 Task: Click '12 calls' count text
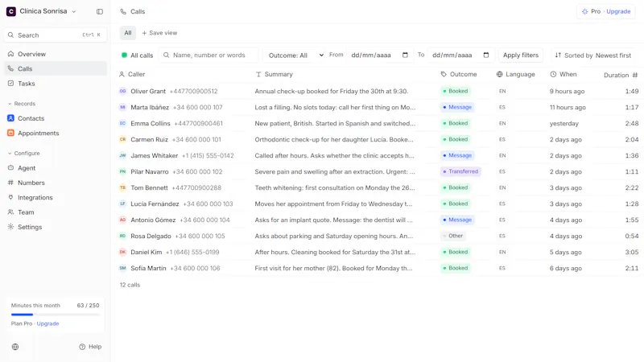(130, 285)
